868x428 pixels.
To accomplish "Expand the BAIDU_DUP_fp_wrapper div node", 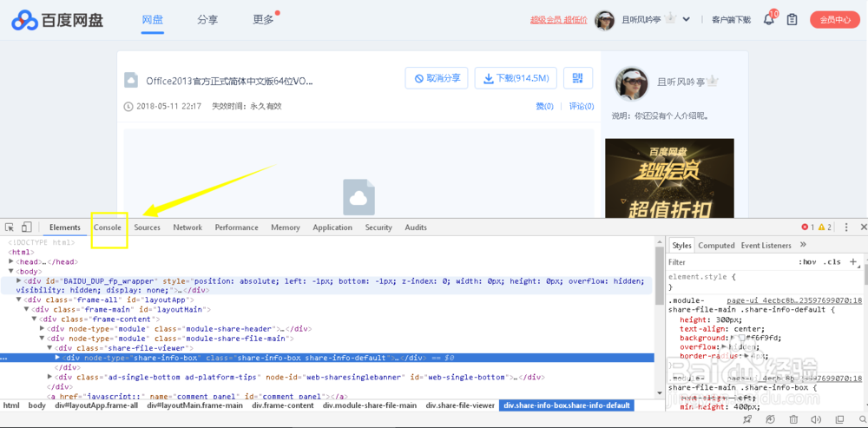I will (x=19, y=281).
